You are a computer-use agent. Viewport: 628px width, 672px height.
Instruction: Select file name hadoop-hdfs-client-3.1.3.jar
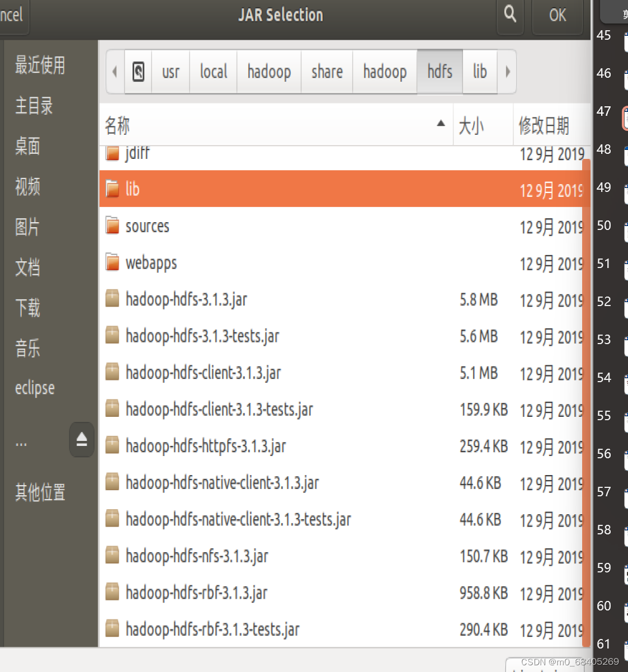[203, 373]
